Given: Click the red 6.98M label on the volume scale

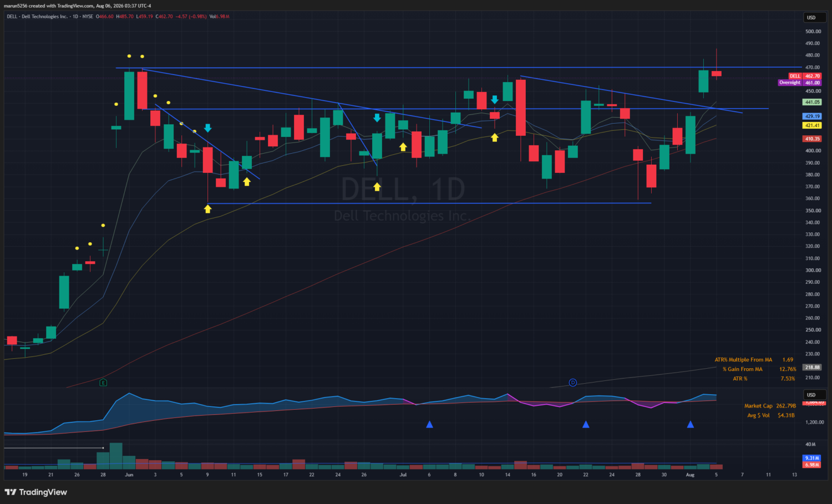Looking at the screenshot, I should click(x=812, y=465).
